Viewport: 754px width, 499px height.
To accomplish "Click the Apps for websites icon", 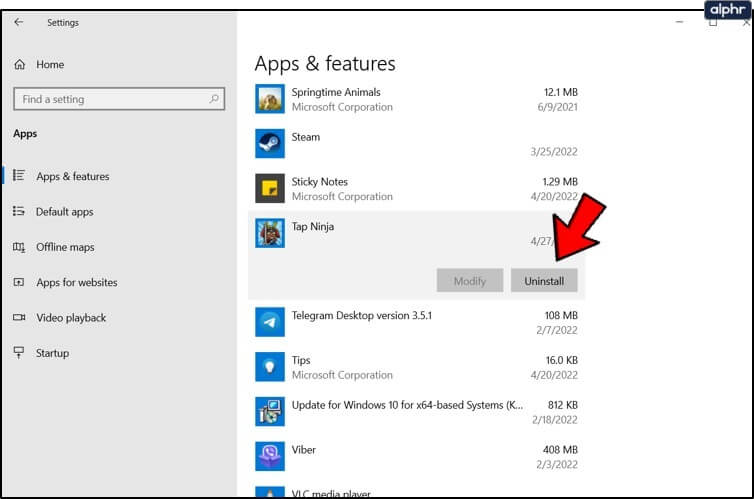I will tap(19, 282).
